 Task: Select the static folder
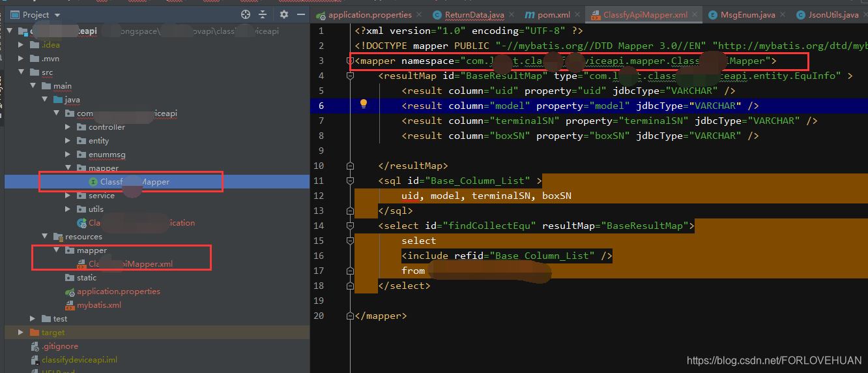[x=87, y=278]
